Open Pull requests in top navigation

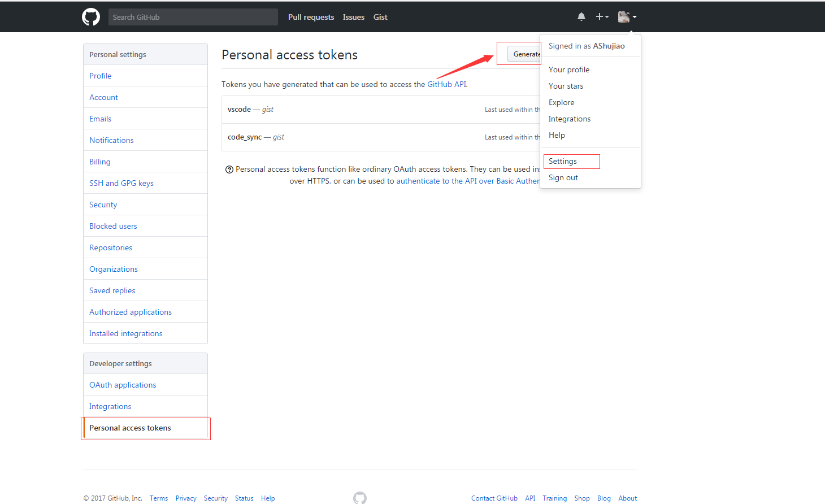point(311,17)
